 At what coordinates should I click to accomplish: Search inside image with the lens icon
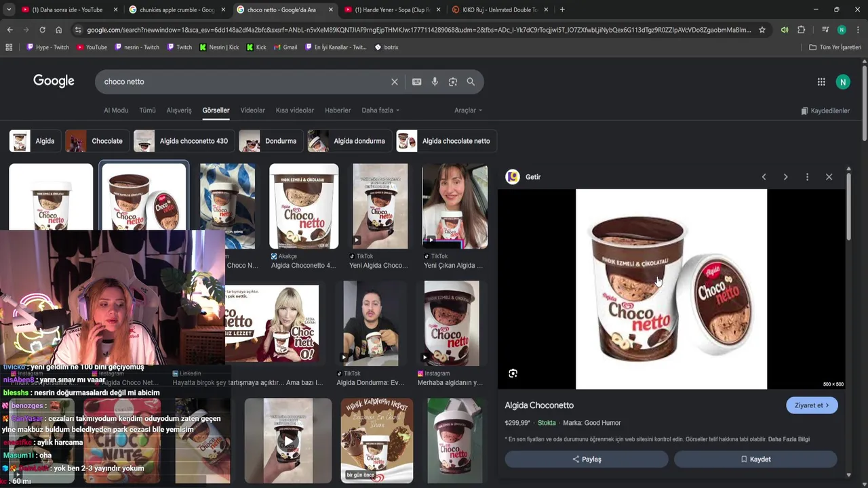coord(513,373)
